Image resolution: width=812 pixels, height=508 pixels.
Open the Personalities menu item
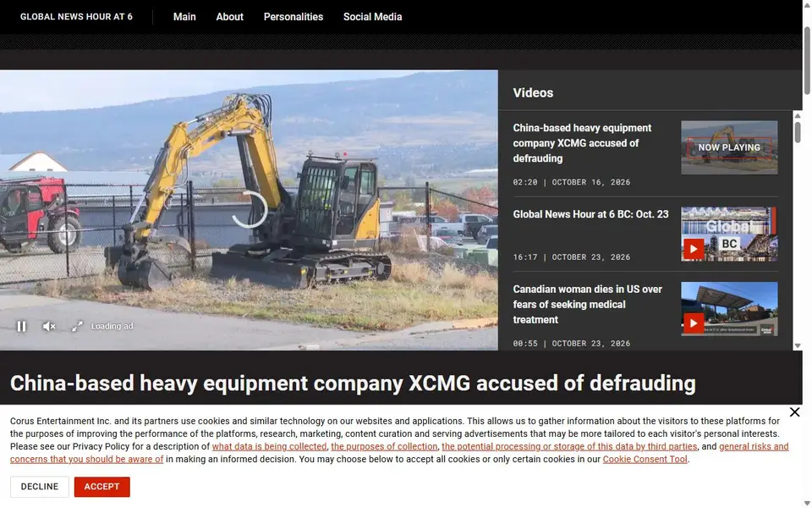pyautogui.click(x=294, y=17)
